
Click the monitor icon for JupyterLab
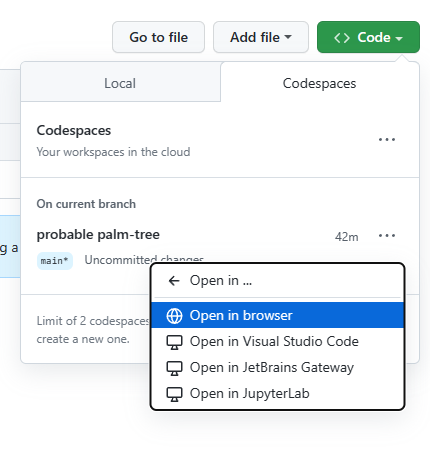174,394
